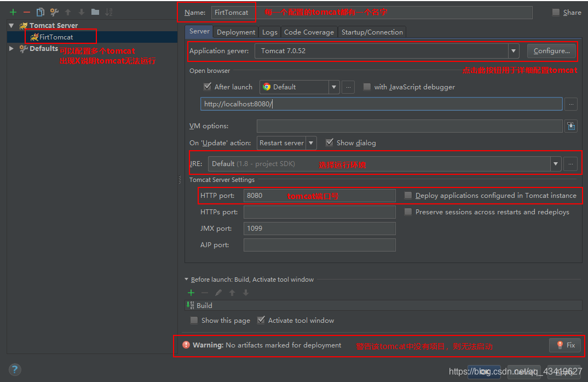Screen dimensions: 588x382
Task: Enable Deploy applications configured in Tomcat instance
Action: click(408, 196)
